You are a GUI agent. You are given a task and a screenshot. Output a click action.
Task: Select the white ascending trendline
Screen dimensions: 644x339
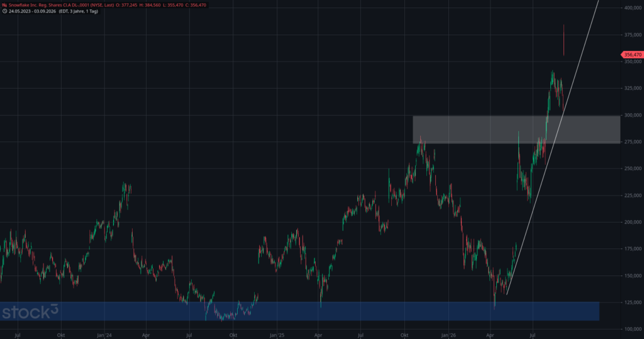pyautogui.click(x=552, y=148)
